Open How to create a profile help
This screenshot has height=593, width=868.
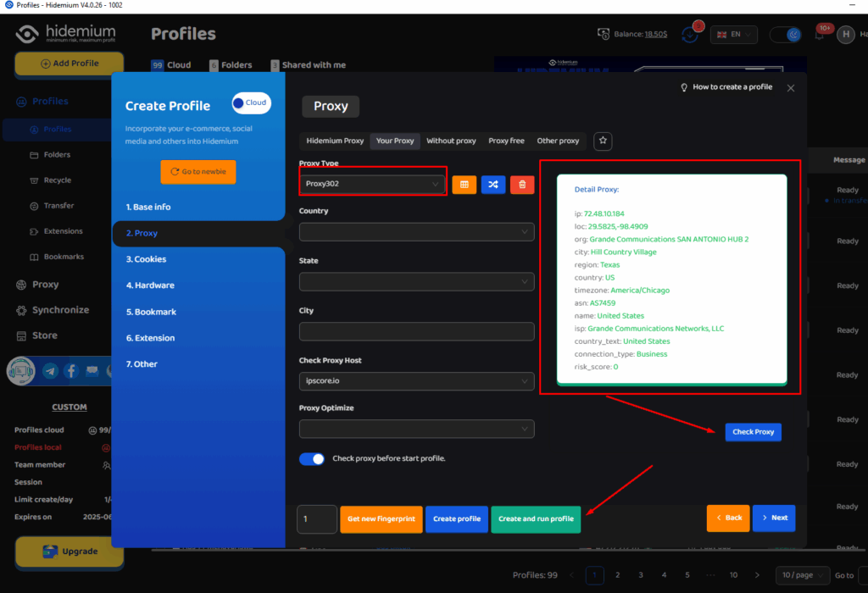coord(726,87)
